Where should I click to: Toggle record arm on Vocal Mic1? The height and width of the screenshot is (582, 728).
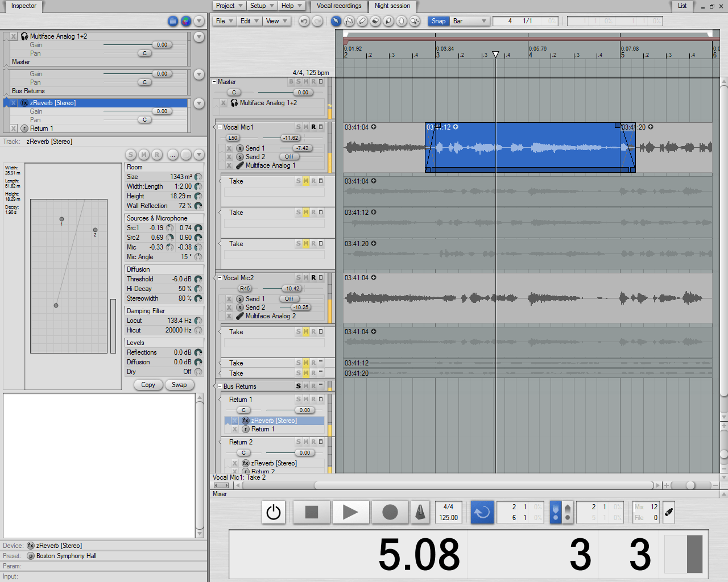tap(313, 127)
